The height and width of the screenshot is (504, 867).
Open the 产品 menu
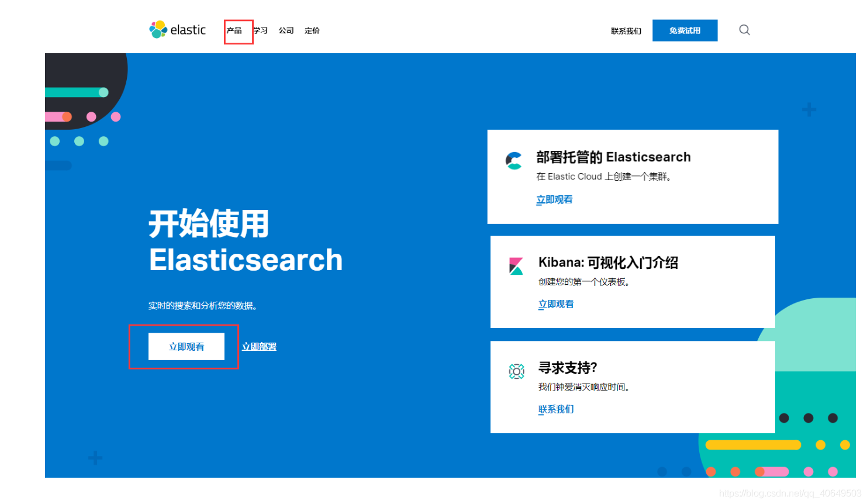pyautogui.click(x=234, y=30)
